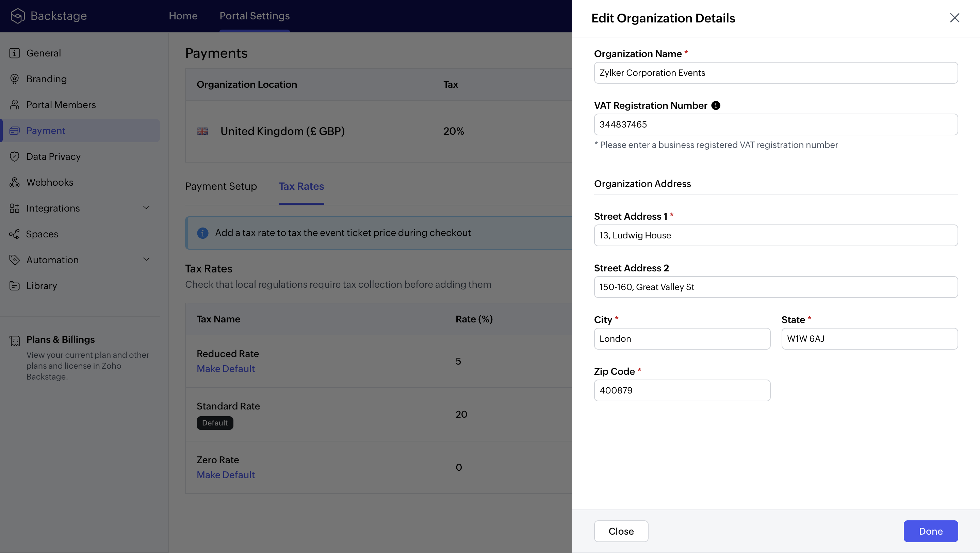This screenshot has height=553, width=980.
Task: Click the Organization Name input field
Action: point(775,73)
